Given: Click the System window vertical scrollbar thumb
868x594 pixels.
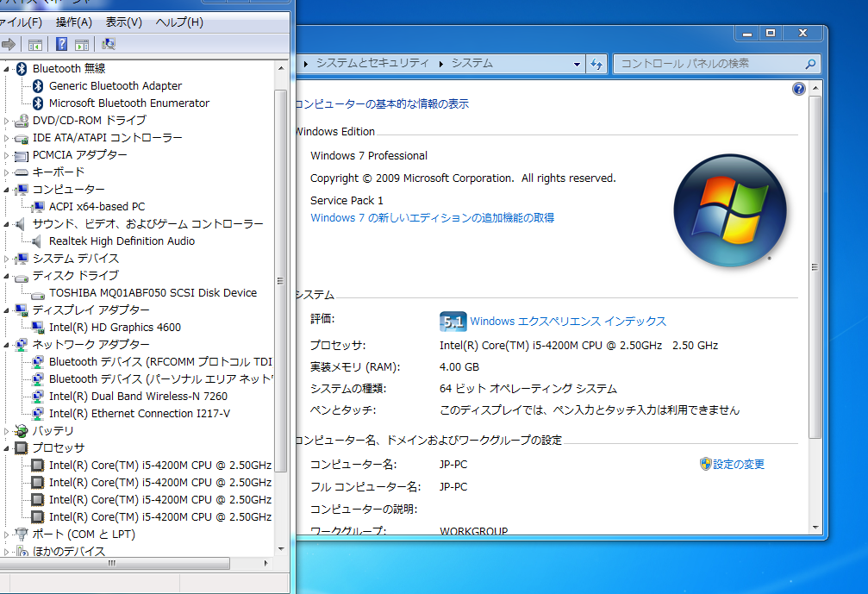Looking at the screenshot, I should [815, 267].
